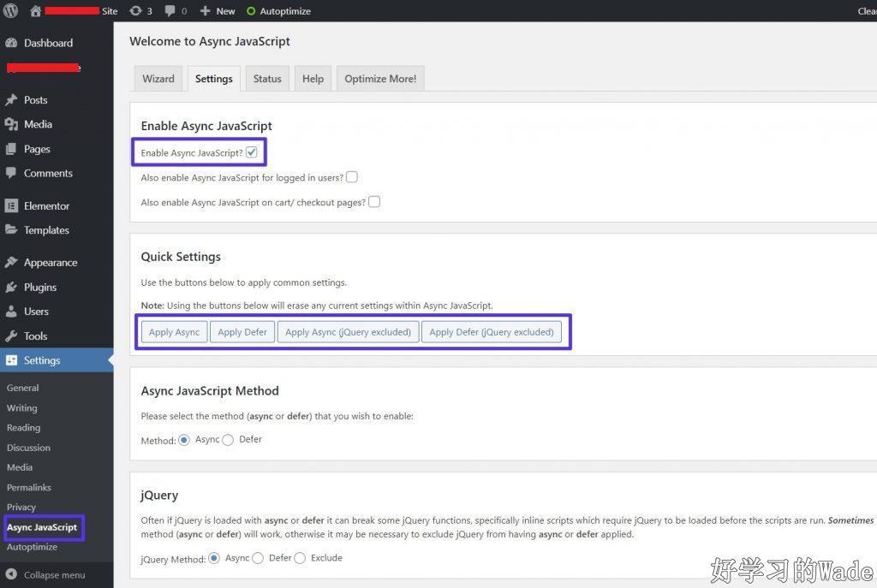
Task: Select Exclude for jQuery Method
Action: (x=300, y=558)
